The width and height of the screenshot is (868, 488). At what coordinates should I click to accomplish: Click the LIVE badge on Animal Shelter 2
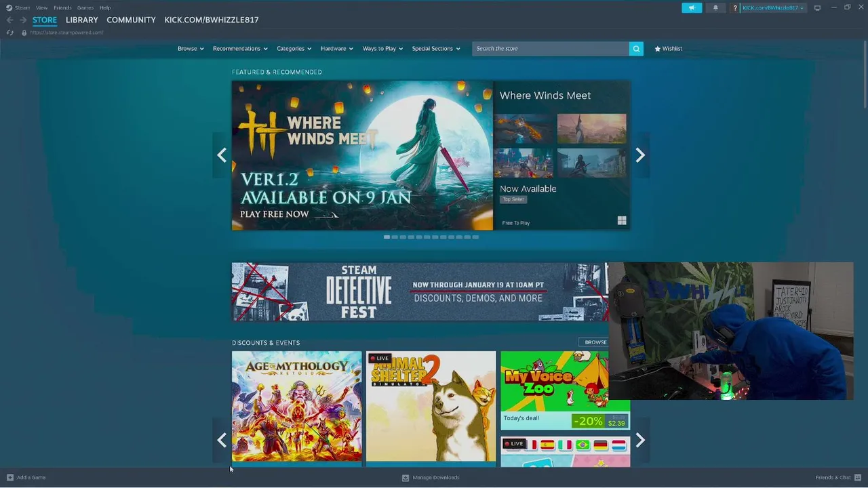coord(380,358)
